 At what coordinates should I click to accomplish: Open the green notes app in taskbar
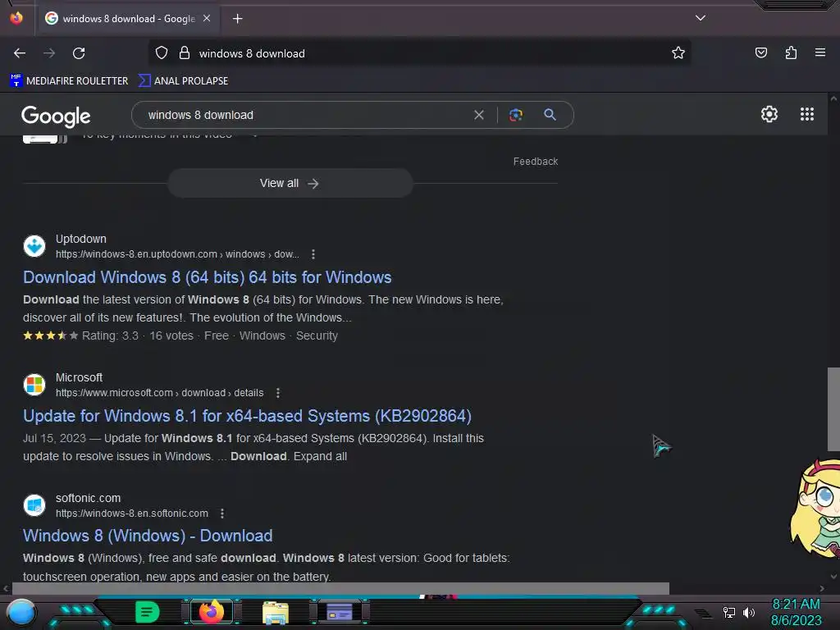pos(148,612)
